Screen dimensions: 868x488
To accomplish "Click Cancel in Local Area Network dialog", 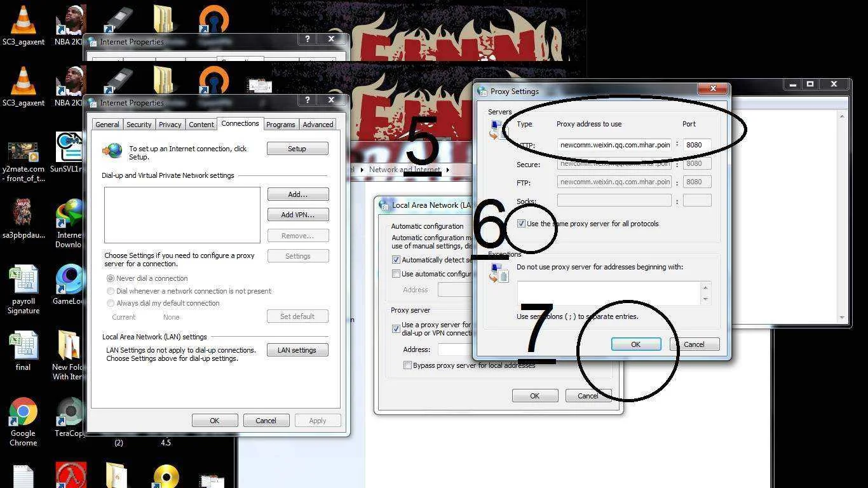I will 588,396.
